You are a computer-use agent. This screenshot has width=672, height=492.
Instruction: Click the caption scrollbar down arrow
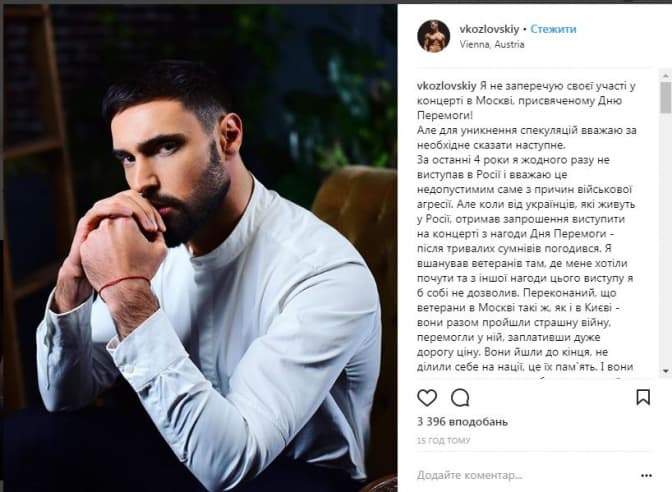pos(666,371)
